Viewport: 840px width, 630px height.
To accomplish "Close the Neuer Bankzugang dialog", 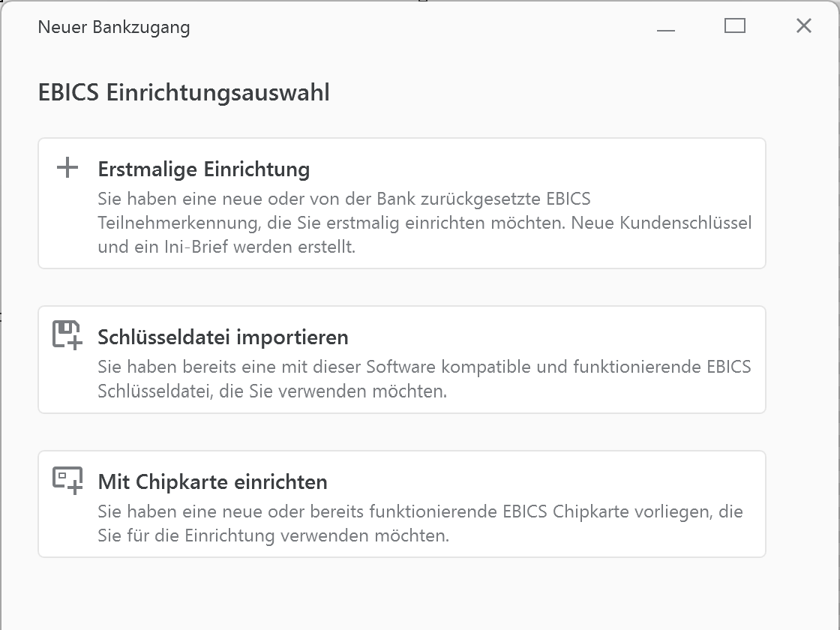I will click(x=803, y=25).
